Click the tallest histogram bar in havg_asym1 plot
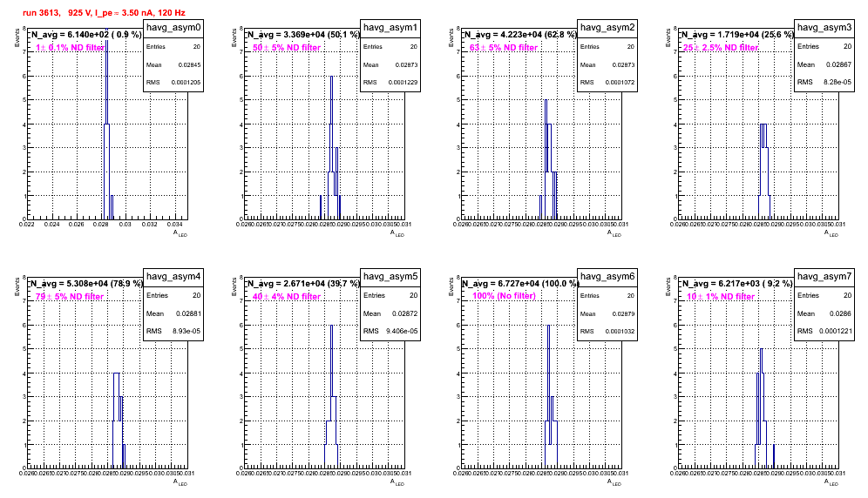The height and width of the screenshot is (498, 868). coord(331,148)
